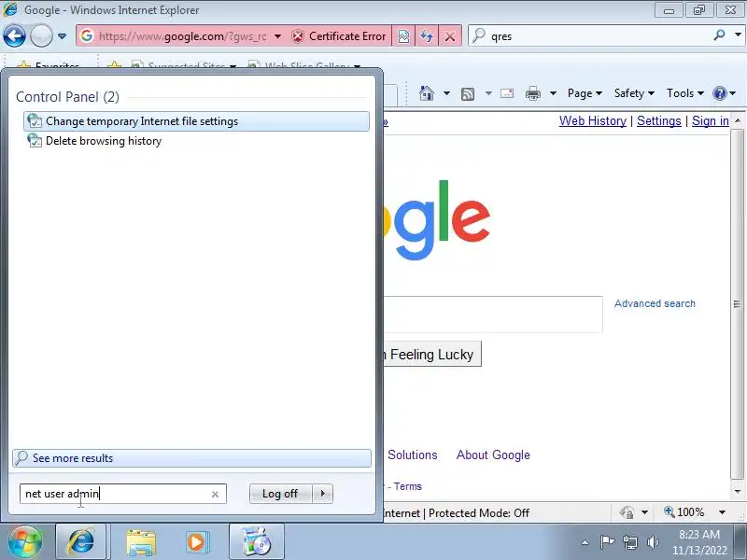This screenshot has width=747, height=560.
Task: Click Protected Mode: Off status text
Action: tap(479, 512)
